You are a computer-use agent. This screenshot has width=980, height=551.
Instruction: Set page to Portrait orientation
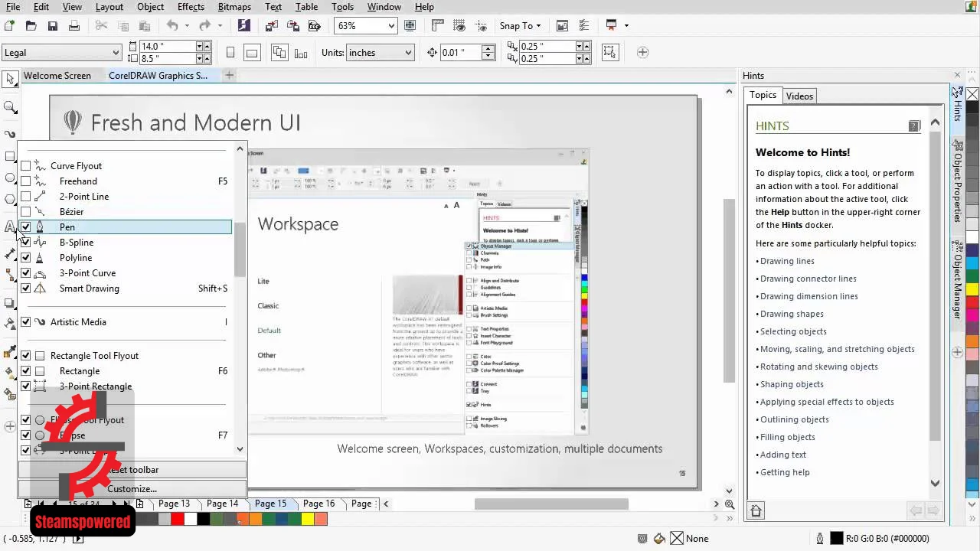230,53
